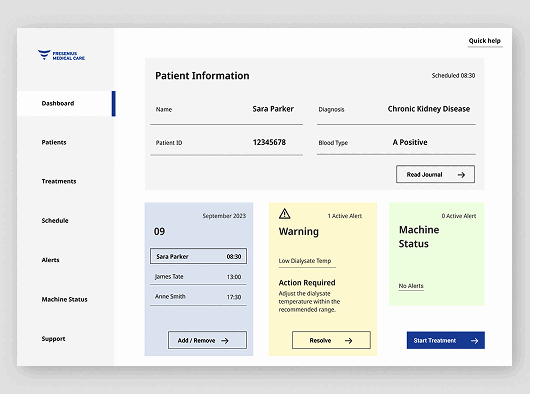536x394 pixels.
Task: Click the 0 Active Alert label
Action: coord(459,216)
